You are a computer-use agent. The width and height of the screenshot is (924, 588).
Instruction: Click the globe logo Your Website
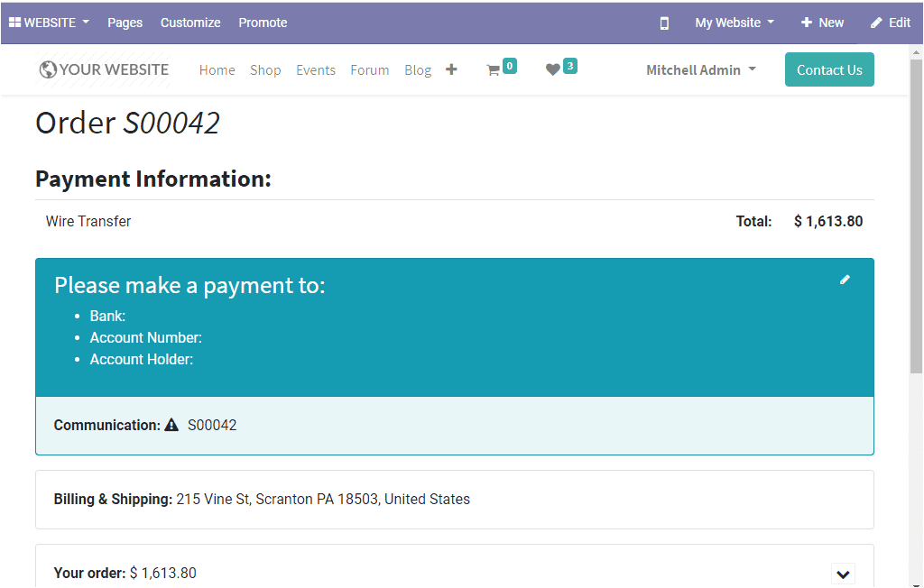[x=104, y=69]
